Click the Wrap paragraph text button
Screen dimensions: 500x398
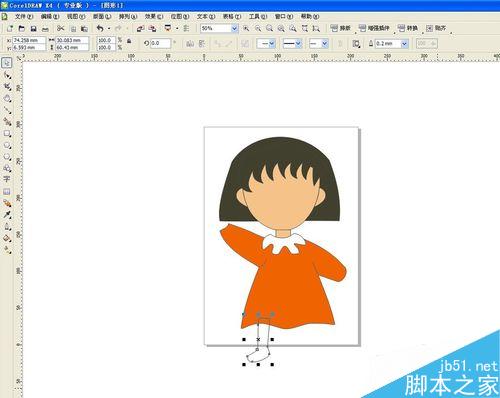[x=356, y=44]
